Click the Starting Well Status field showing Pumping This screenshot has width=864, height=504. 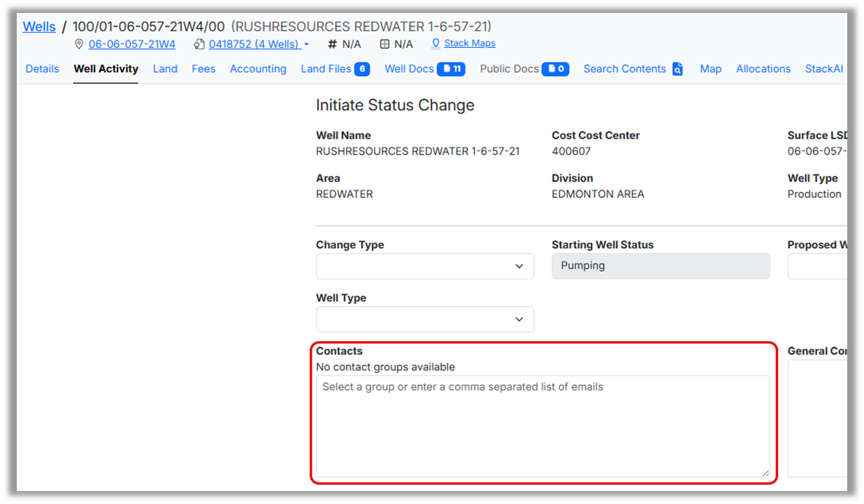pyautogui.click(x=660, y=266)
